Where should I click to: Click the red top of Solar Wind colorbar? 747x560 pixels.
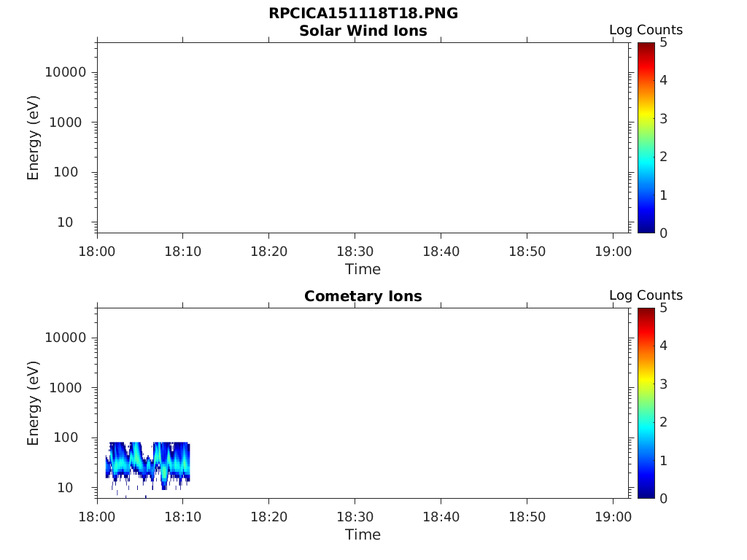(x=646, y=50)
